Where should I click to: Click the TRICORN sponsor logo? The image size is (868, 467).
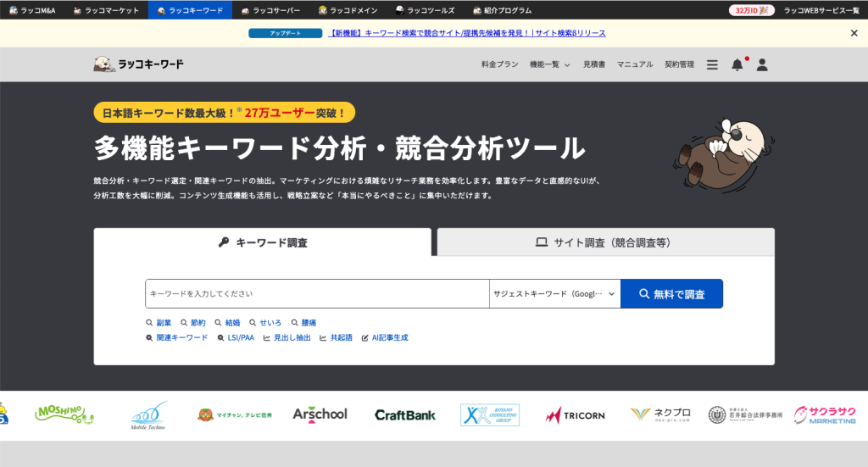click(x=575, y=414)
